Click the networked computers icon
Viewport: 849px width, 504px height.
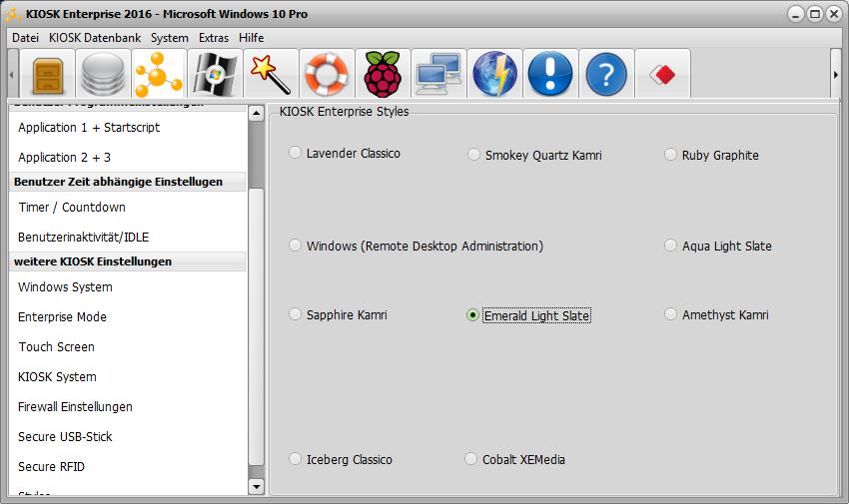(438, 74)
